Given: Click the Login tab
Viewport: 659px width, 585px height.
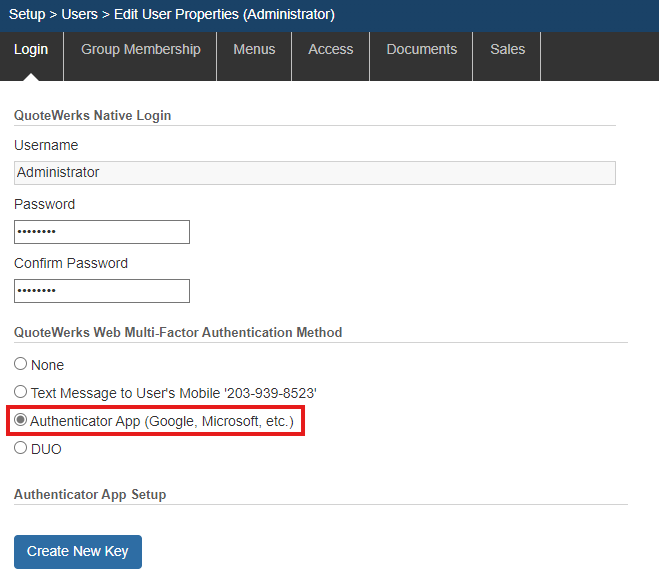Looking at the screenshot, I should tap(31, 49).
